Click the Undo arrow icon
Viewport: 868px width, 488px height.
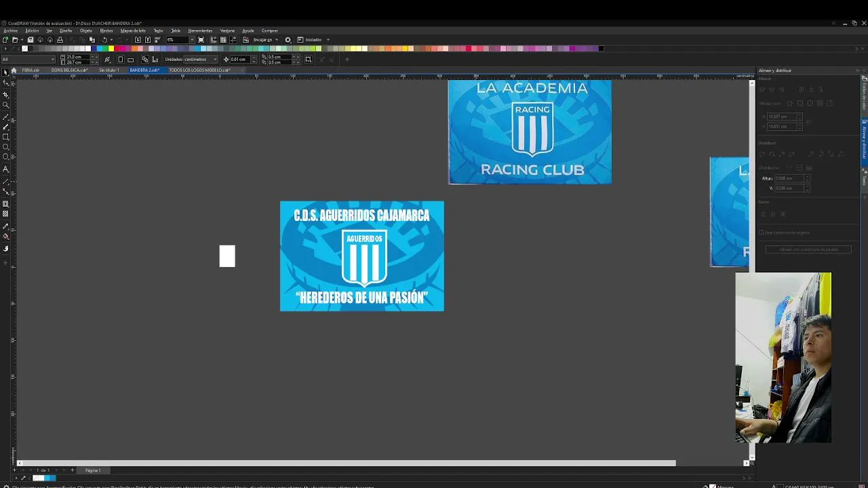[x=104, y=39]
